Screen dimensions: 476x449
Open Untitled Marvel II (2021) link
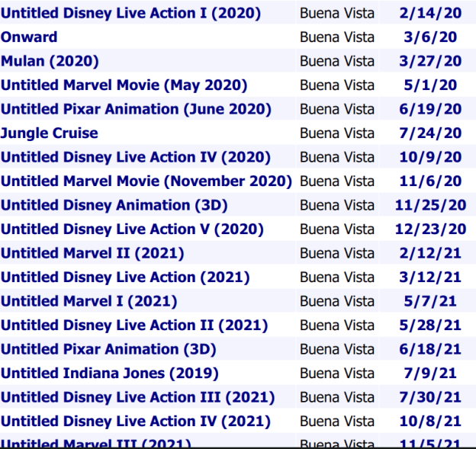point(92,253)
